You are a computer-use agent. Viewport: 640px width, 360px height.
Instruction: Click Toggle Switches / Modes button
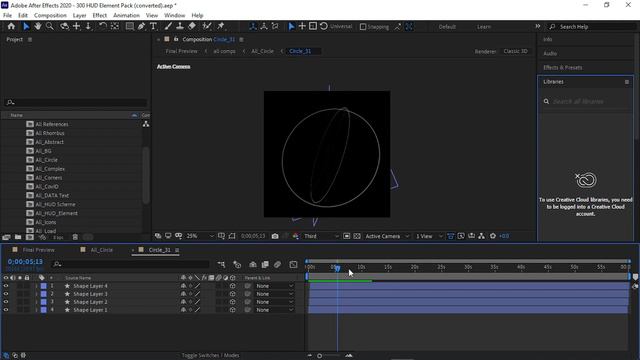[x=210, y=355]
